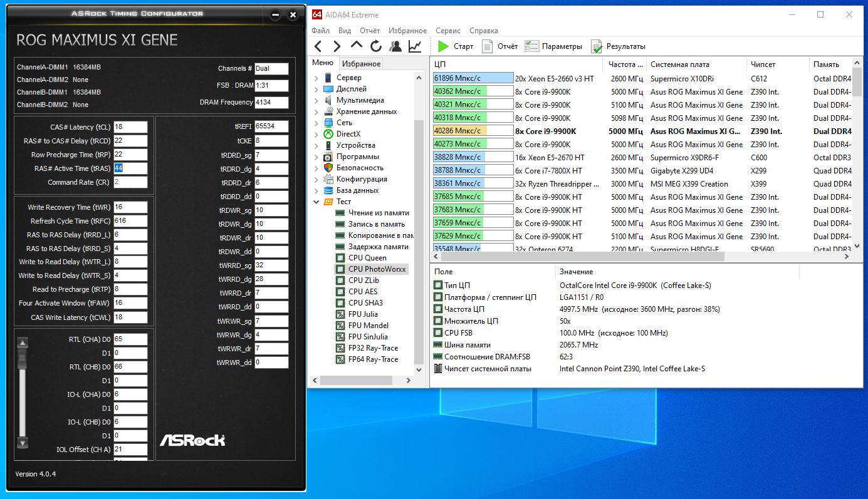Expand the Мультимедиа tree node
This screenshot has width=868, height=499.
(x=316, y=101)
